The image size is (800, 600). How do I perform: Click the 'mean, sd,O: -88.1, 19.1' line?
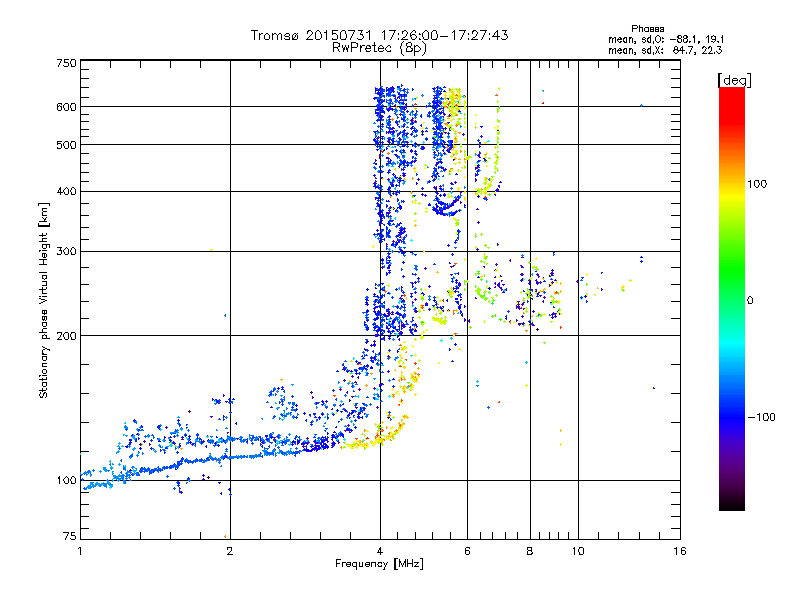666,39
